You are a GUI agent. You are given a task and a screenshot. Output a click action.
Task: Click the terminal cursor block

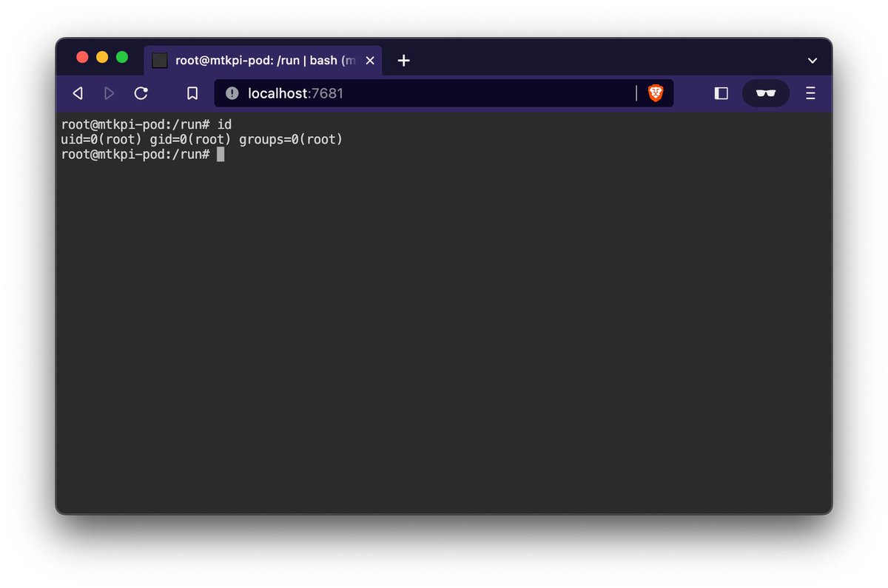pyautogui.click(x=221, y=155)
